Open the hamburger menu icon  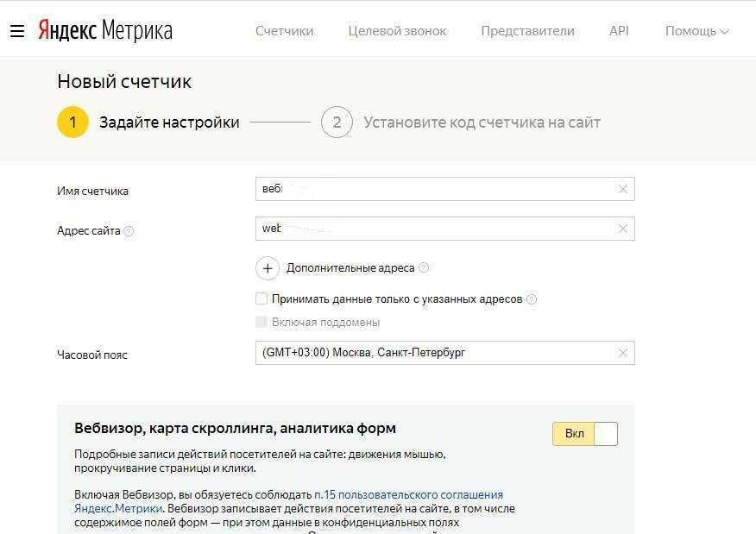click(x=17, y=31)
